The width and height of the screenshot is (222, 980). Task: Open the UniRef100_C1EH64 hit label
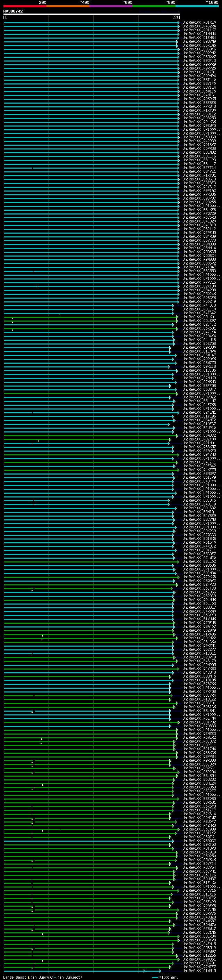[199, 38]
